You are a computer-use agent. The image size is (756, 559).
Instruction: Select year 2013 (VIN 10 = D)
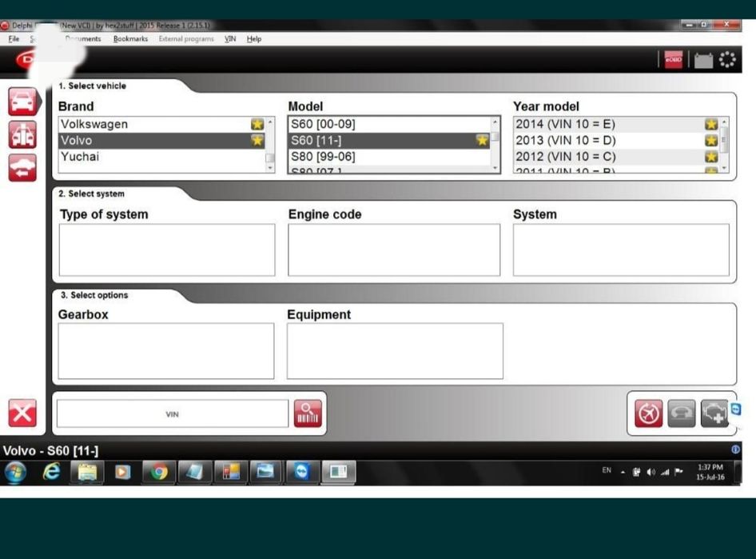[x=616, y=141]
